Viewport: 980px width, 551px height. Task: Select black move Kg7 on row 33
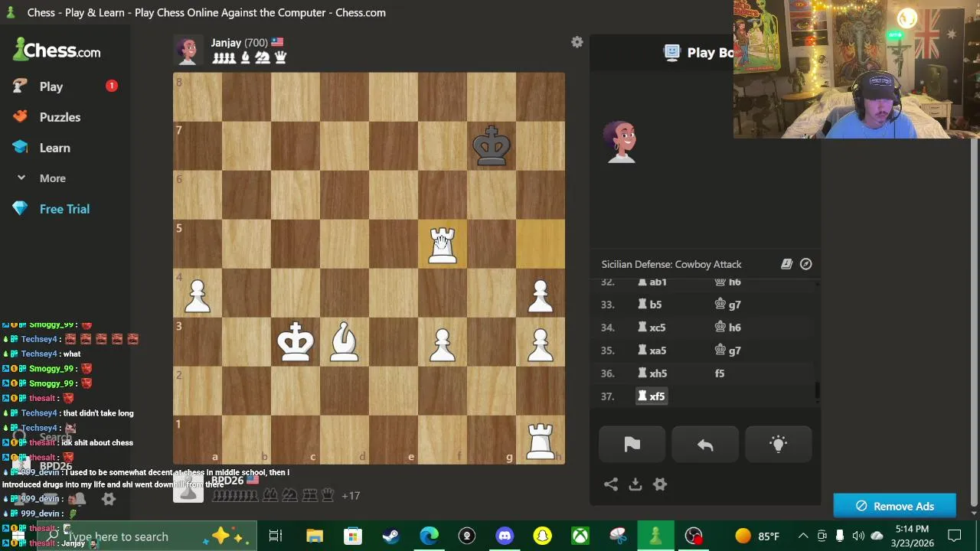(727, 305)
